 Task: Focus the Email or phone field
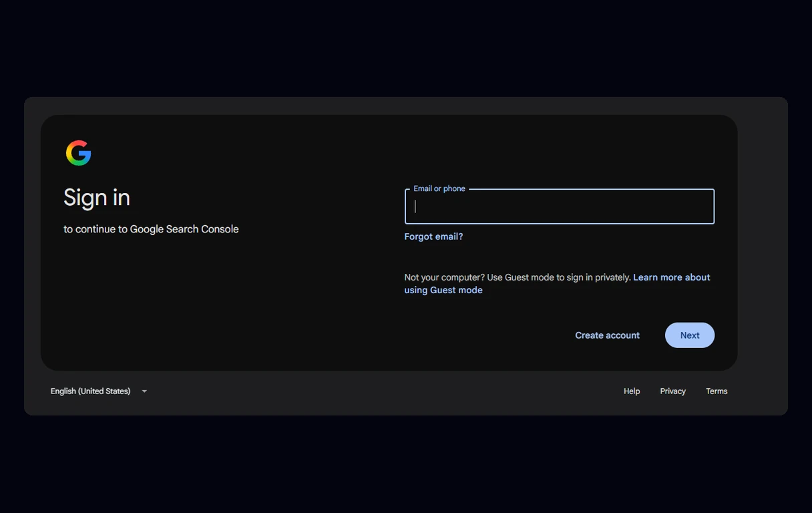560,206
